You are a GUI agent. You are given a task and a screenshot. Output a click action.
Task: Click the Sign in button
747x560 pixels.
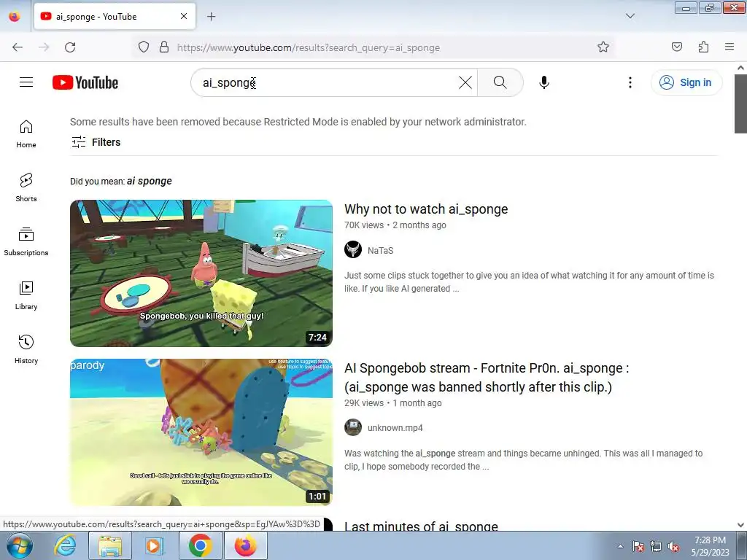[686, 82]
